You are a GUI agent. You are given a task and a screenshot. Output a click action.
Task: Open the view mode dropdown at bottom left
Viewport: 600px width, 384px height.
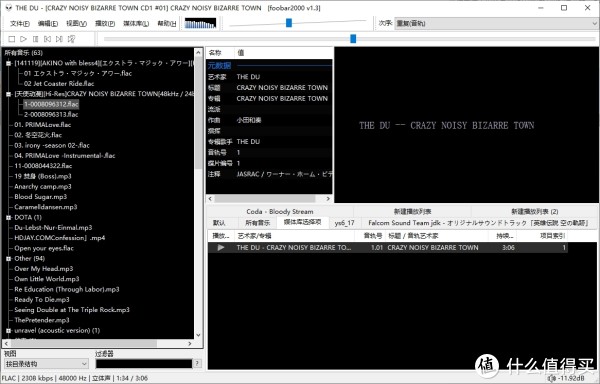(x=46, y=364)
